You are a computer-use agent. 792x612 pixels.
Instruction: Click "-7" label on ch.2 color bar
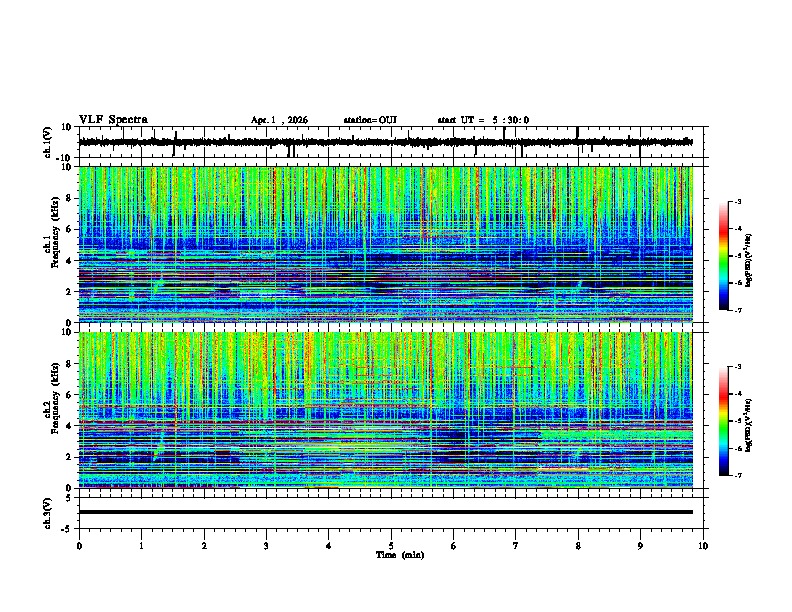(737, 475)
